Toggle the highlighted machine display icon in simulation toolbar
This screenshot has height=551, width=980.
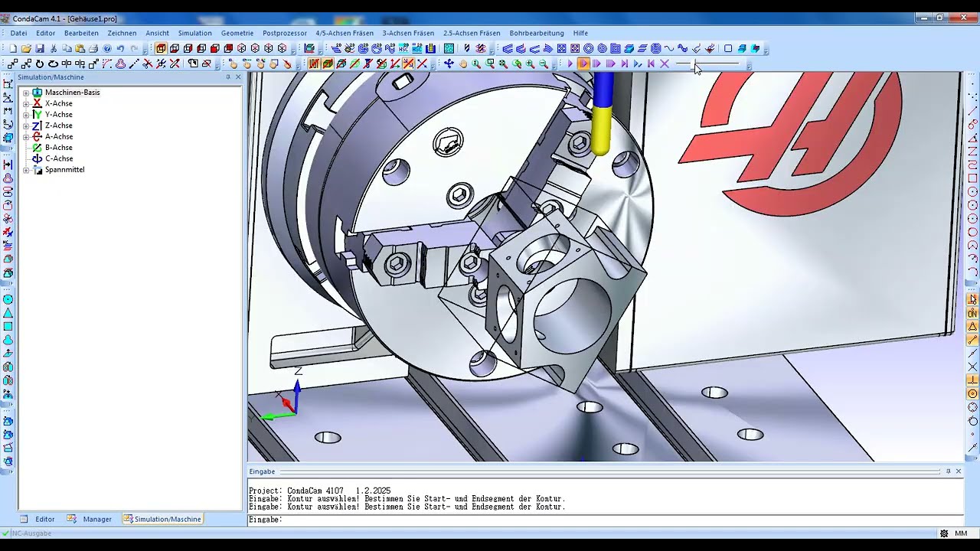[314, 64]
